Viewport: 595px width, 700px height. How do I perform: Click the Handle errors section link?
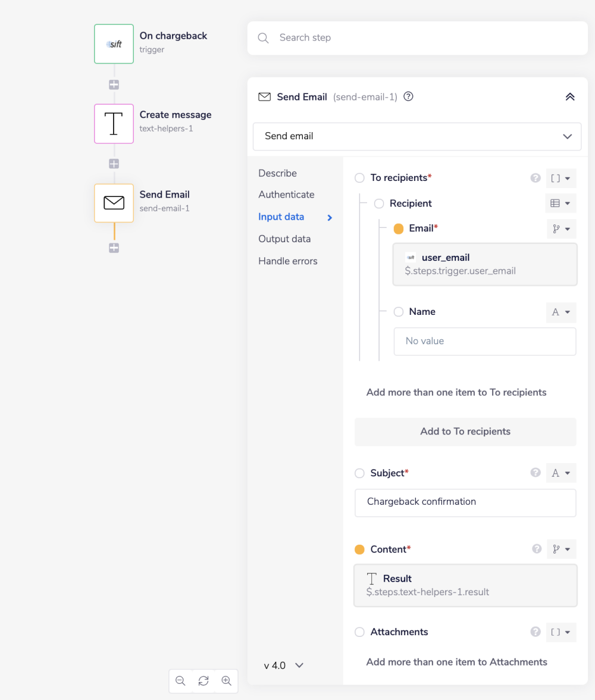[x=288, y=261]
